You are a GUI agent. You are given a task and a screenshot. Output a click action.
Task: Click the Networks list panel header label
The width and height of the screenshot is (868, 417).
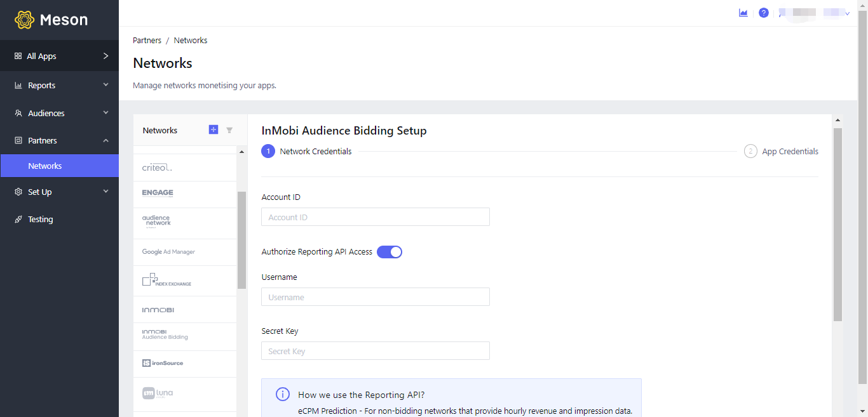[x=160, y=130]
